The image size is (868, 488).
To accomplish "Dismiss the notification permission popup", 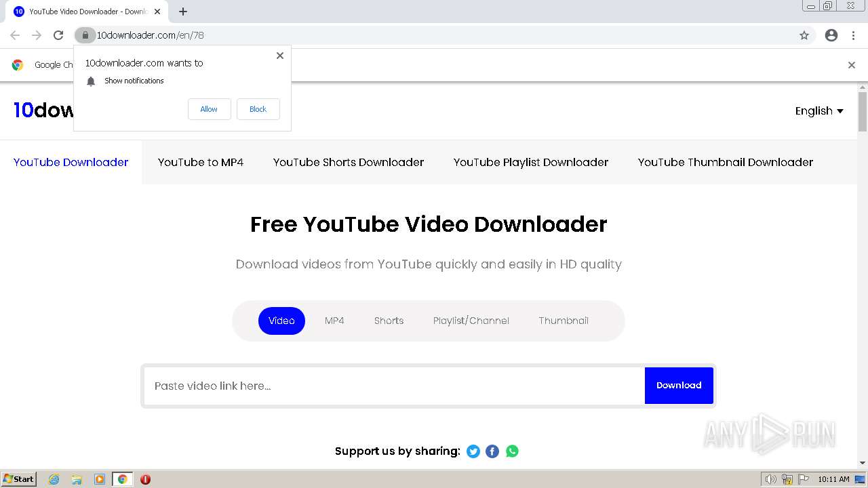I will pos(280,56).
